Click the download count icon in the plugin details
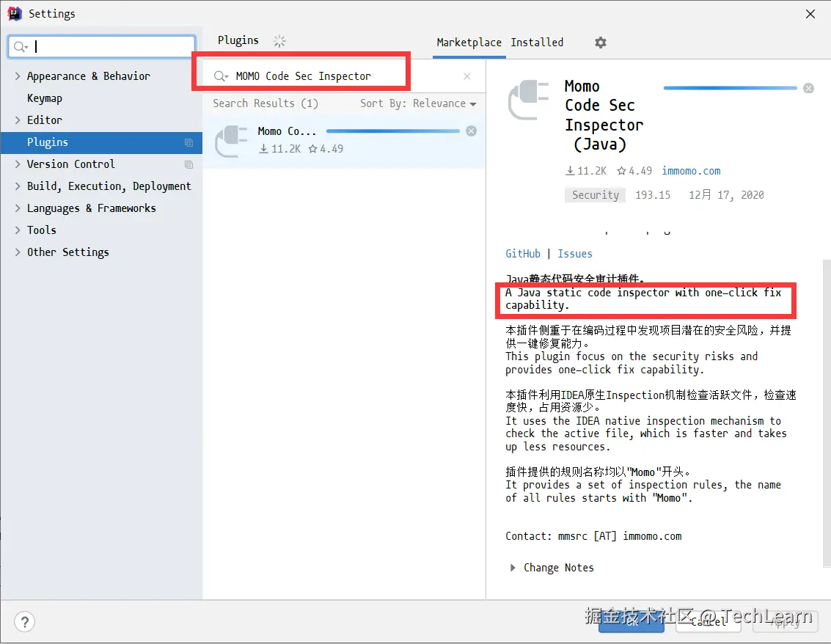This screenshot has height=644, width=831. pos(570,171)
